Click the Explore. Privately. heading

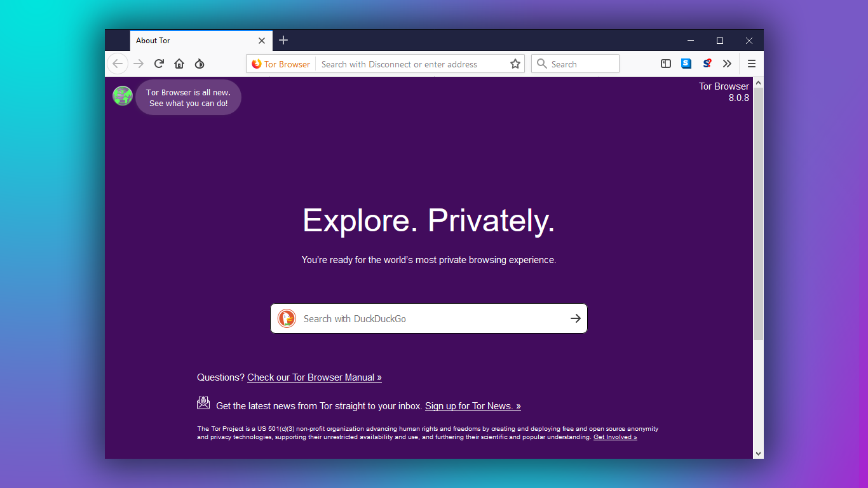(x=429, y=220)
